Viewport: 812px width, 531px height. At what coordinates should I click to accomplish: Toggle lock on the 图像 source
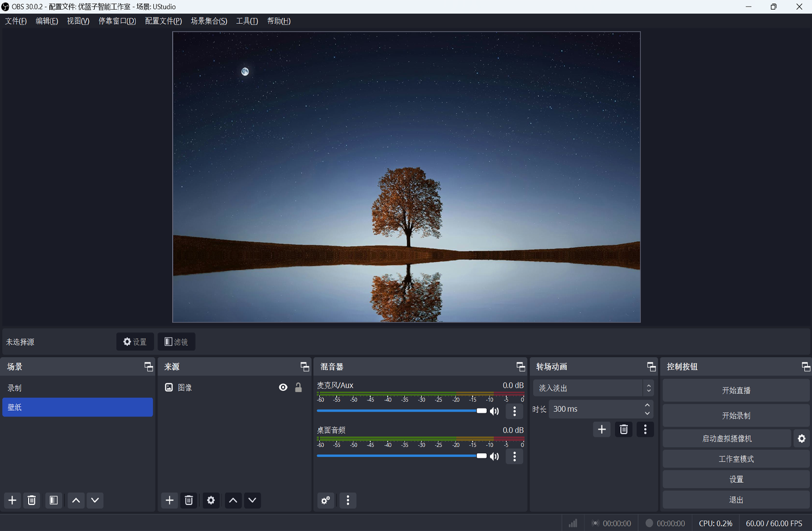298,387
